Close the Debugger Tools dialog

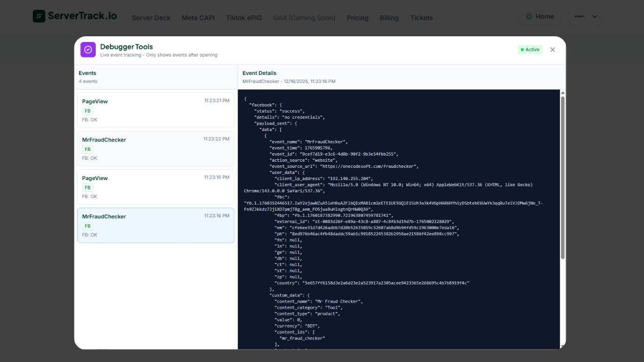point(553,49)
